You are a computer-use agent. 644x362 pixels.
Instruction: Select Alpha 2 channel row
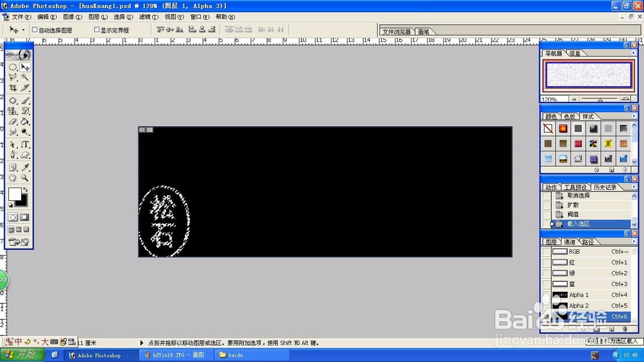[590, 306]
